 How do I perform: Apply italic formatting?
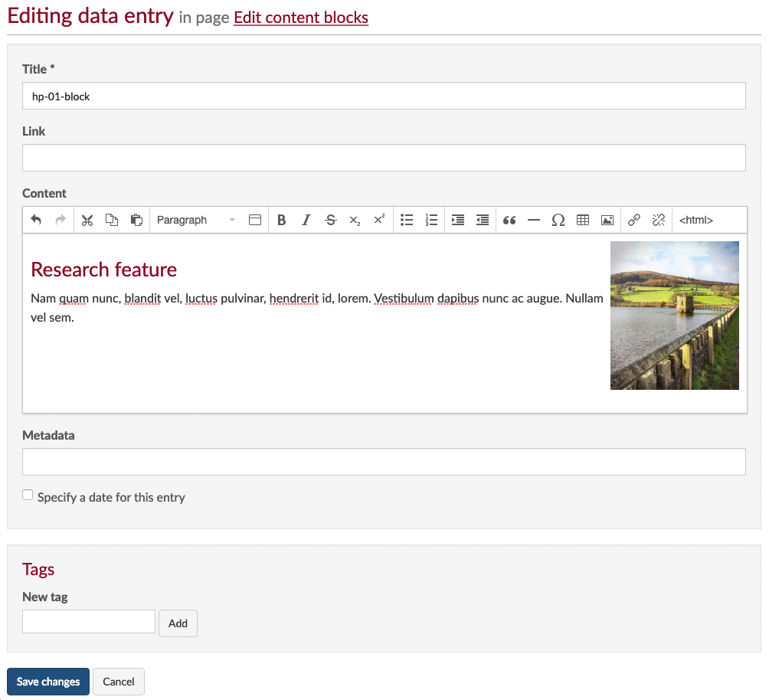pyautogui.click(x=306, y=220)
